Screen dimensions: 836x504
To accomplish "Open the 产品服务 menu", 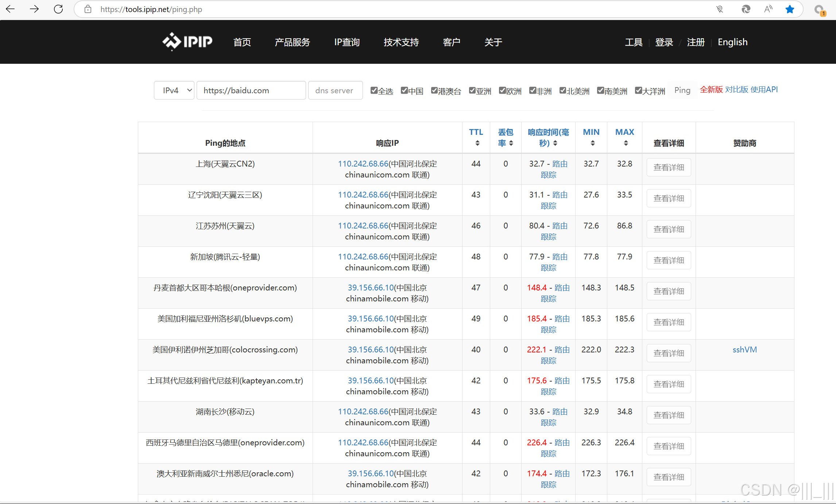I will 292,42.
